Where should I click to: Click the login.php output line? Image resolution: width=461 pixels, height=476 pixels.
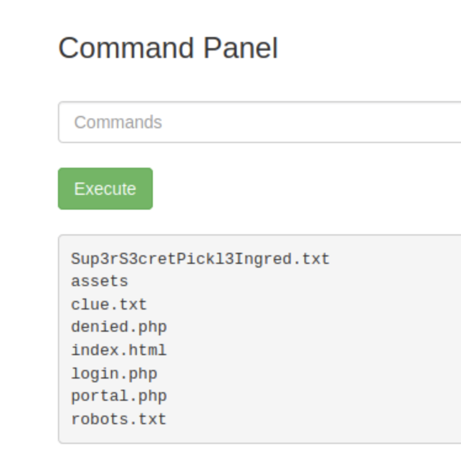(x=113, y=374)
